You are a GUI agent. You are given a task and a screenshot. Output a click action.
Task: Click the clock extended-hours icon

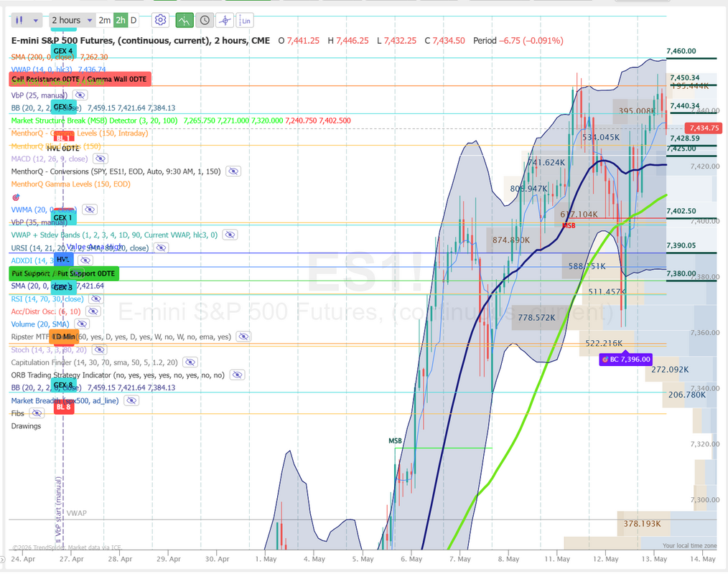click(x=205, y=20)
